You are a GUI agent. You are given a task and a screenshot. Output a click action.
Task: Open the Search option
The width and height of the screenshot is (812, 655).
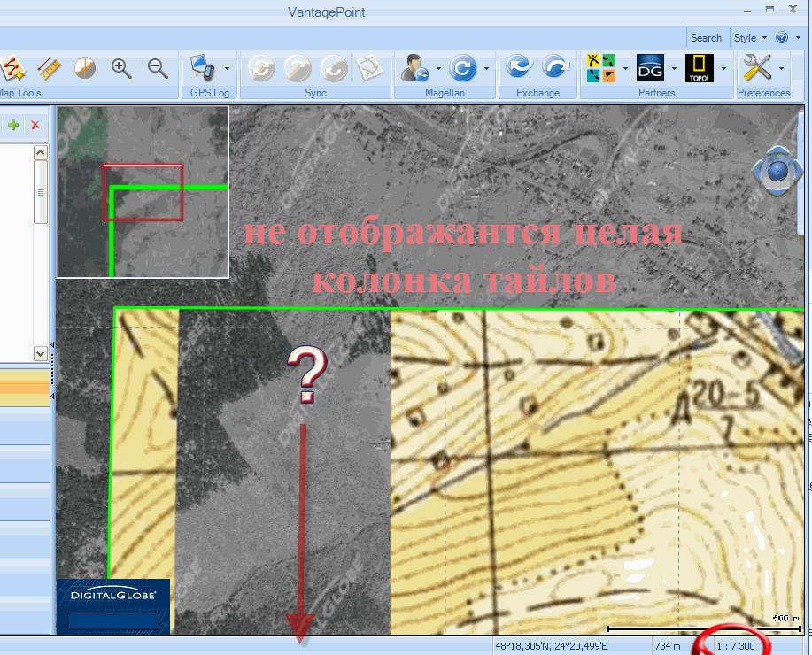[x=706, y=38]
